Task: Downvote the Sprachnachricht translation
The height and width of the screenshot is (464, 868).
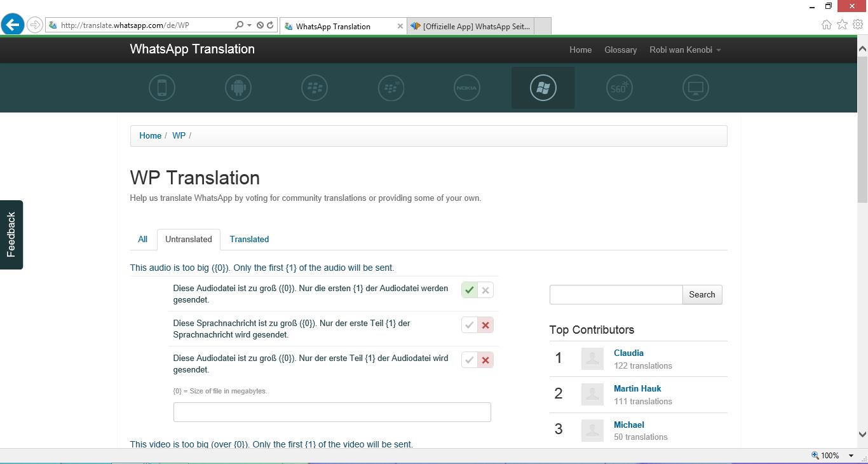Action: (x=485, y=325)
